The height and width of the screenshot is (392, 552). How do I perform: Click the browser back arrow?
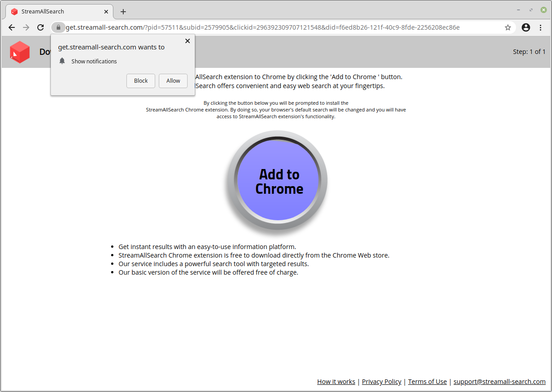click(x=12, y=27)
